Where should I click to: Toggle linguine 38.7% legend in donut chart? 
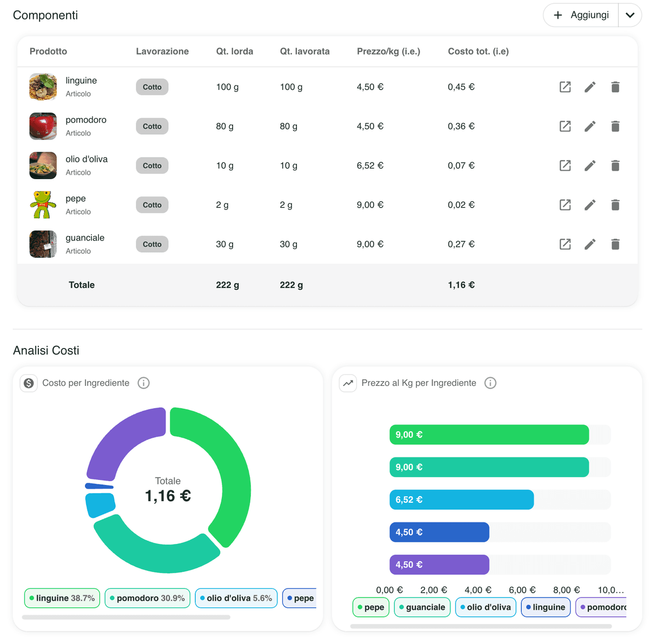coord(62,598)
